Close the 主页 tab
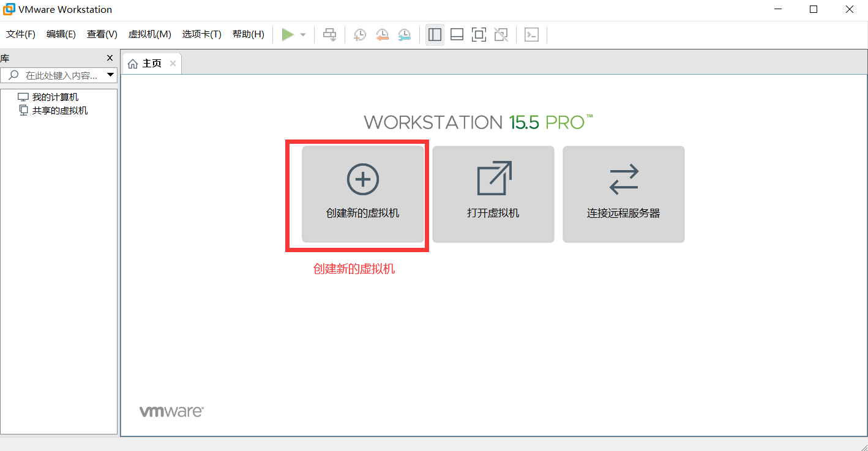The height and width of the screenshot is (451, 868). 173,64
